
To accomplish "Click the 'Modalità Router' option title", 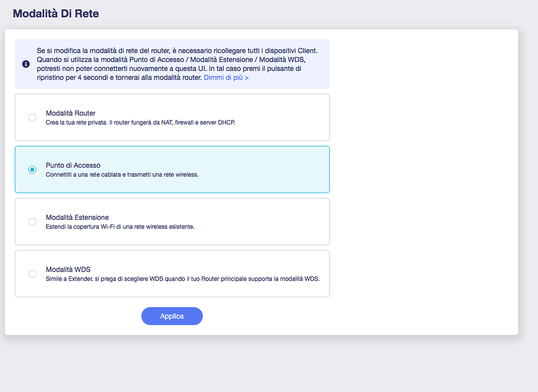I will [70, 113].
